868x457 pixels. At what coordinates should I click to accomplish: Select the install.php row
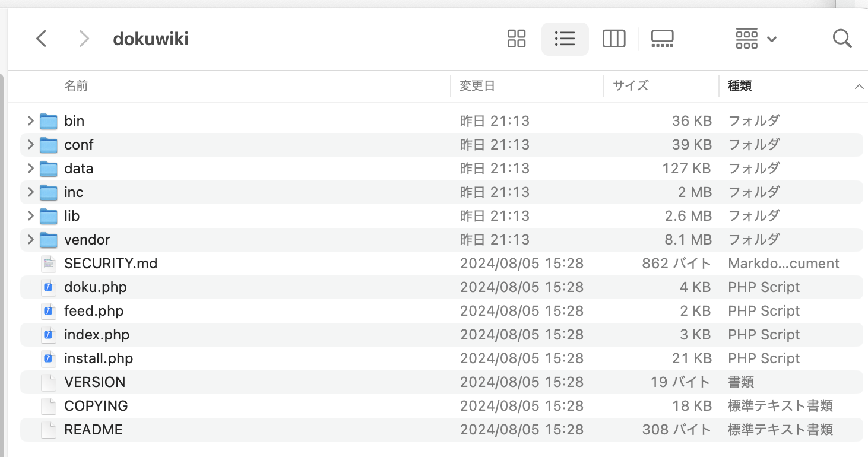[x=99, y=358]
